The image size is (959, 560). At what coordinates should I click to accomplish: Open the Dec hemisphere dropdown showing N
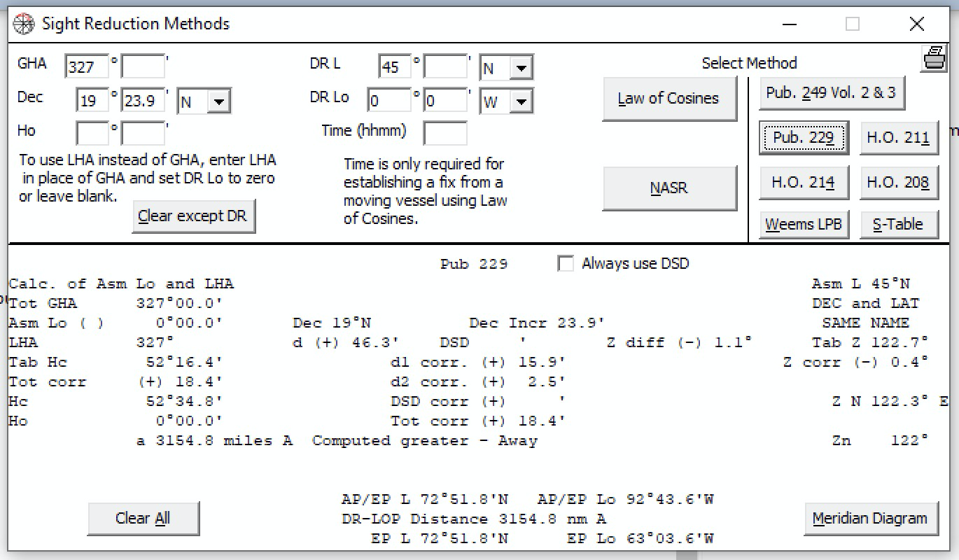tap(217, 101)
